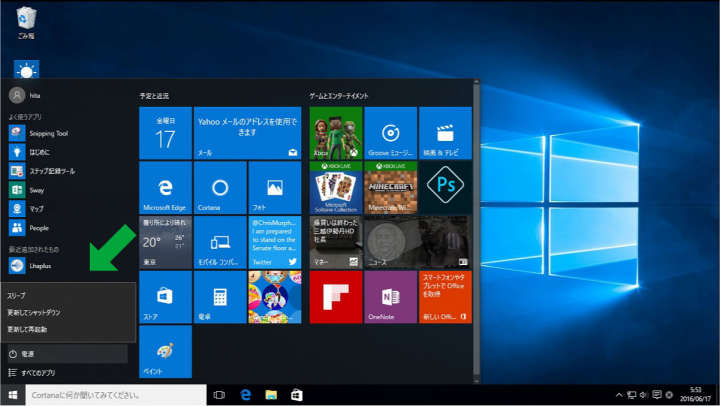The width and height of the screenshot is (720, 406).
Task: Show hidden system tray icons
Action: 619,395
